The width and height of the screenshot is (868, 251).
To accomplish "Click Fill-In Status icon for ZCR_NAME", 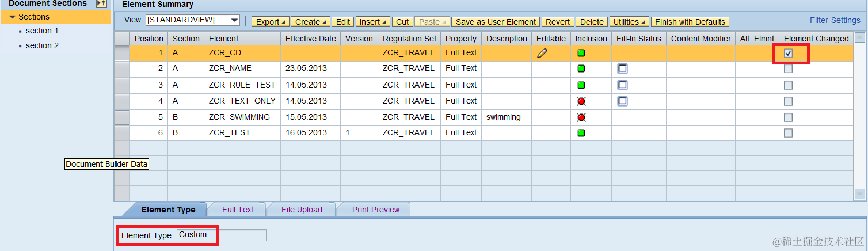I will point(622,69).
